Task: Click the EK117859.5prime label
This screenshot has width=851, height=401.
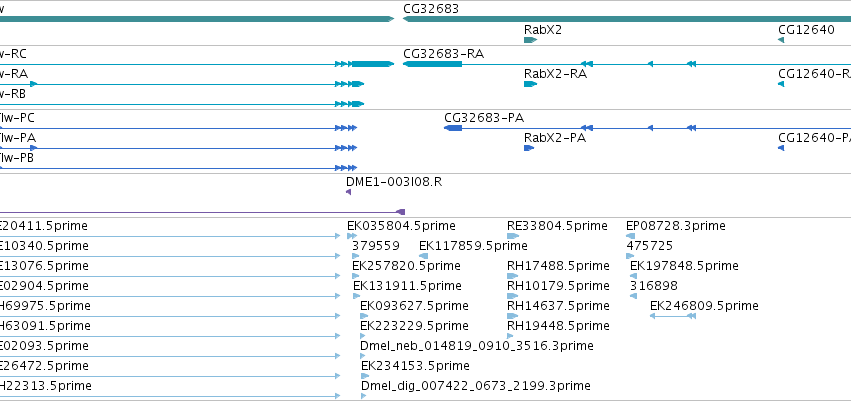Action: (473, 246)
